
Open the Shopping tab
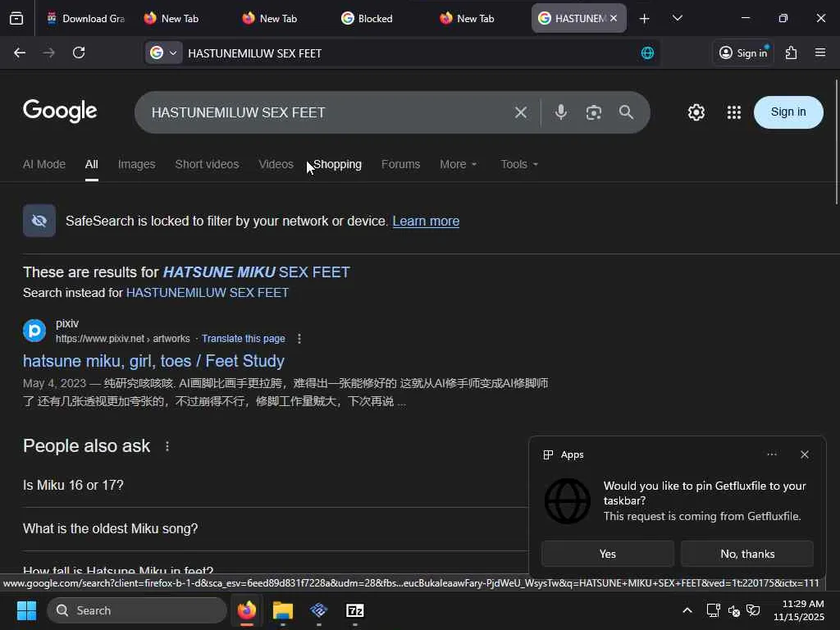(337, 164)
